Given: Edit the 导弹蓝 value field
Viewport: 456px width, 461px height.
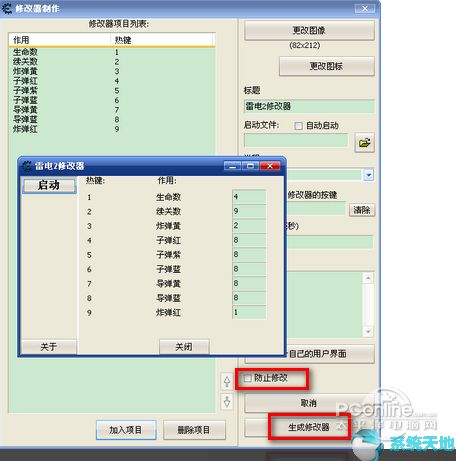Looking at the screenshot, I should click(x=249, y=298).
